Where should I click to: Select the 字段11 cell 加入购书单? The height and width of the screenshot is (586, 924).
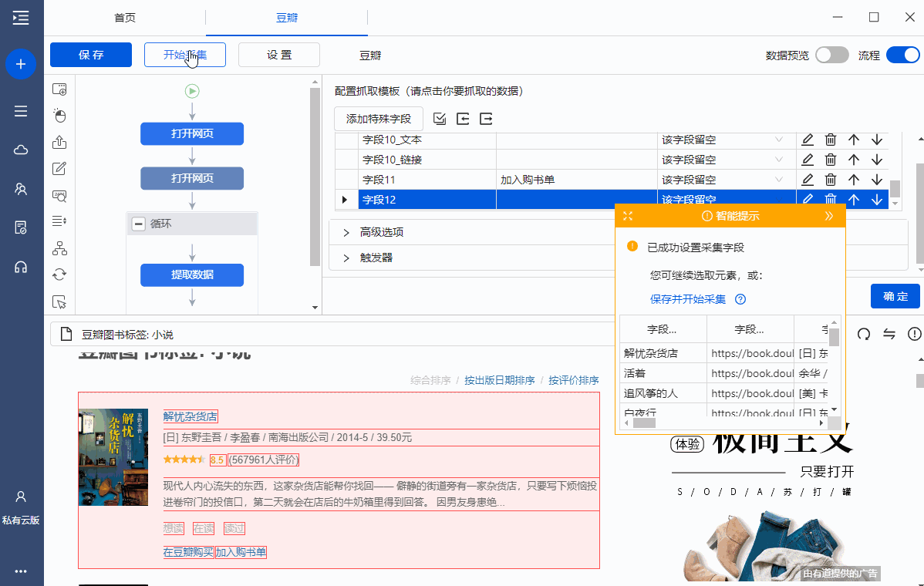coord(577,180)
